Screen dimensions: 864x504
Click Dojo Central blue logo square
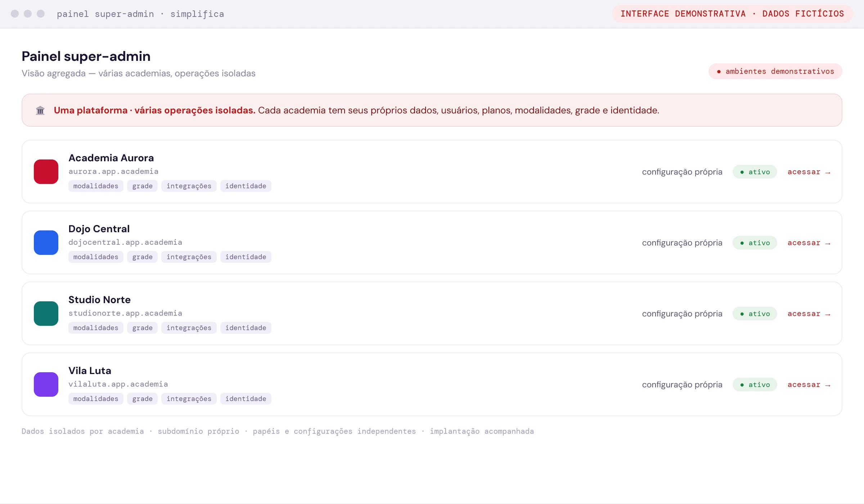tap(46, 243)
